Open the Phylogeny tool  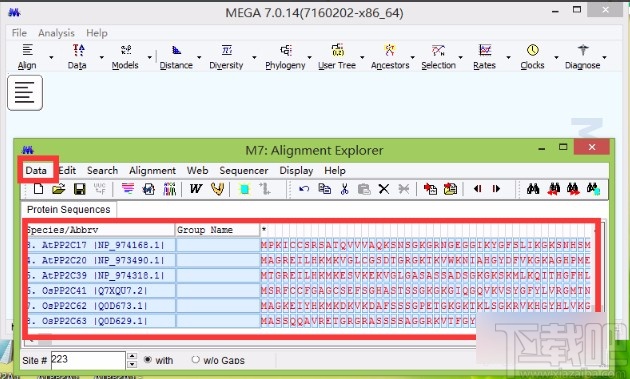coord(285,57)
